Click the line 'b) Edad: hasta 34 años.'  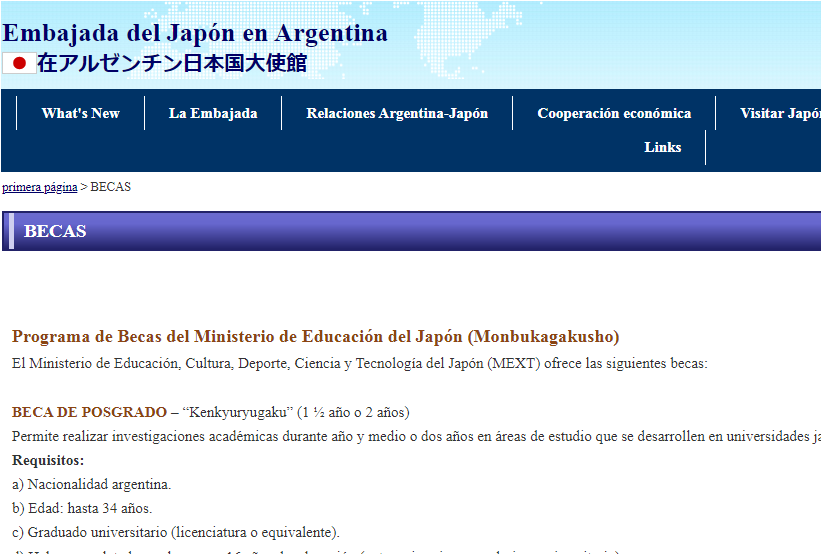(x=82, y=508)
